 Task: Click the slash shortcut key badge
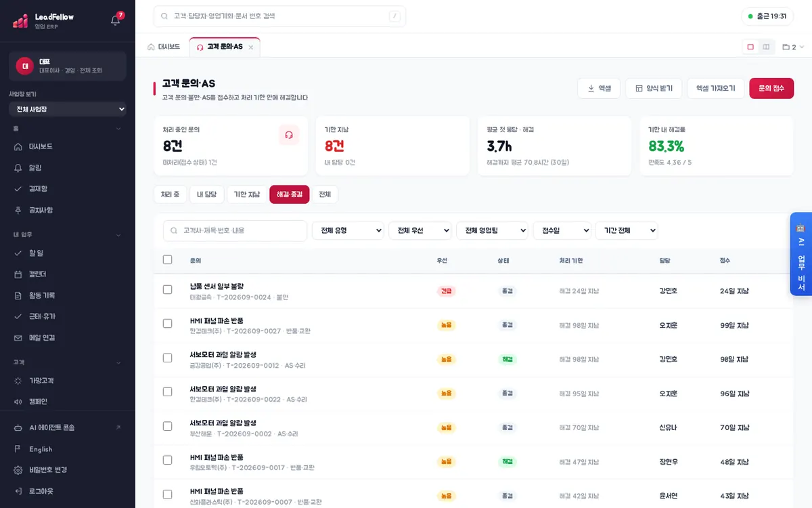coord(394,16)
